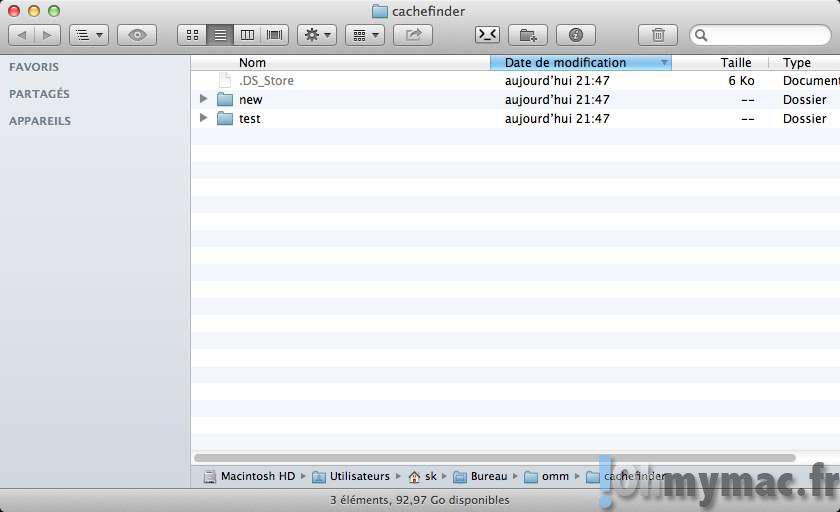Click the FAVORIS sidebar heading

coord(34,67)
